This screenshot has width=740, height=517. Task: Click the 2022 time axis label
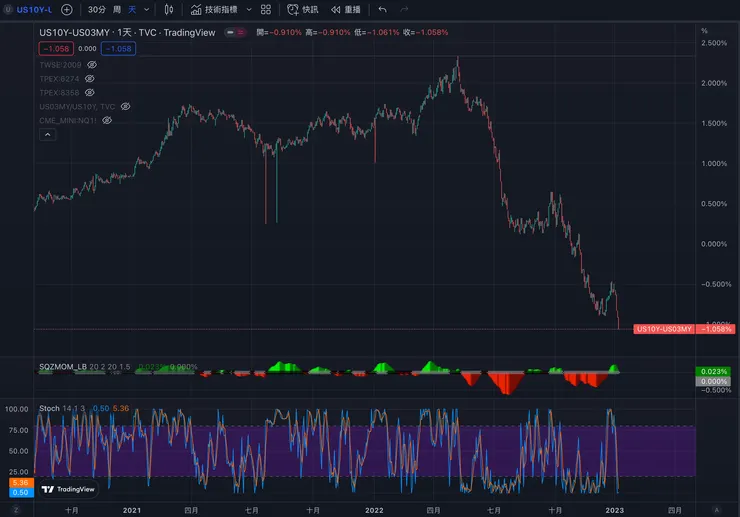374,510
